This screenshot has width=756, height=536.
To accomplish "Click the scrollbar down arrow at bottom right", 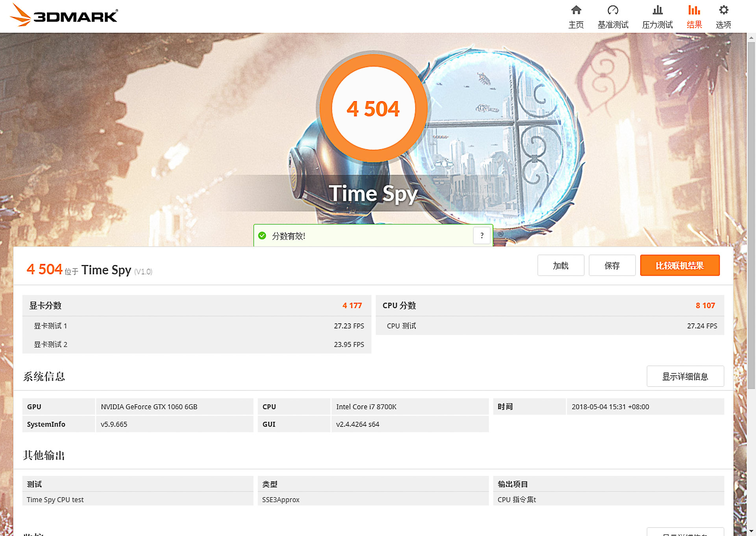I will click(x=751, y=532).
